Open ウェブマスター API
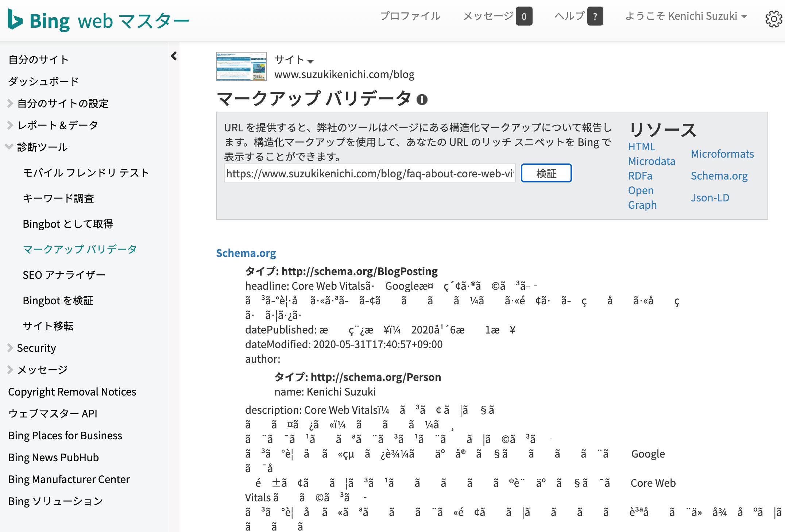The width and height of the screenshot is (785, 532). pos(53,413)
